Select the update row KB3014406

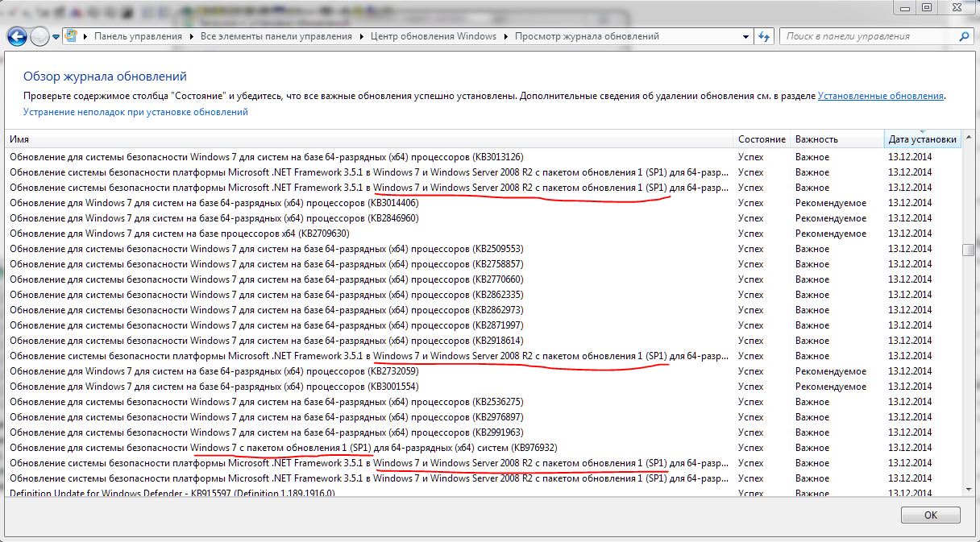484,203
